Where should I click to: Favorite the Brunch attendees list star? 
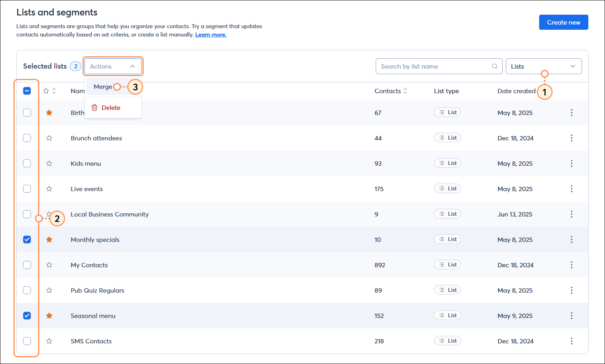[x=49, y=138]
